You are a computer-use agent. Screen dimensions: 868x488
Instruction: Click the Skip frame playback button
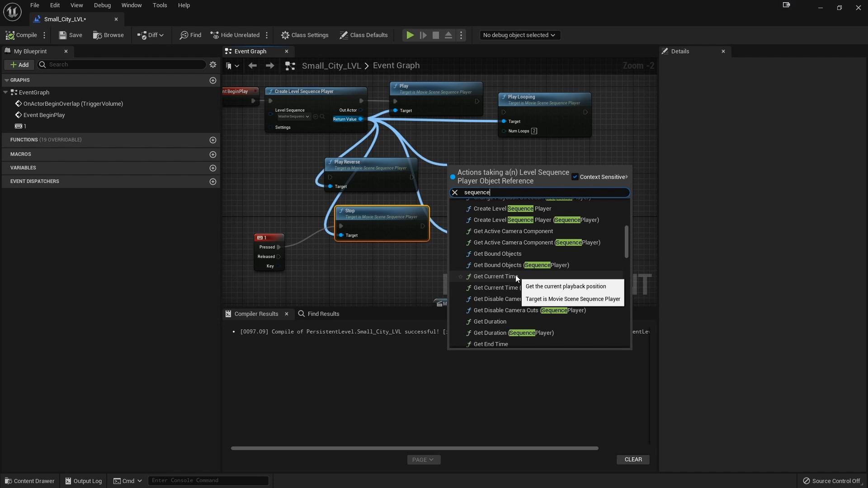click(423, 35)
